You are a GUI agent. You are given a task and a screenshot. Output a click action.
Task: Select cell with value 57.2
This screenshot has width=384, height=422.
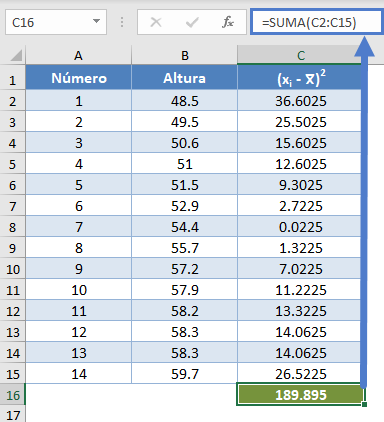(185, 269)
